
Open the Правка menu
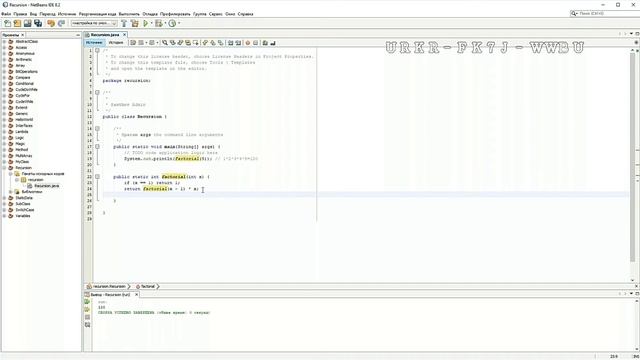point(20,14)
